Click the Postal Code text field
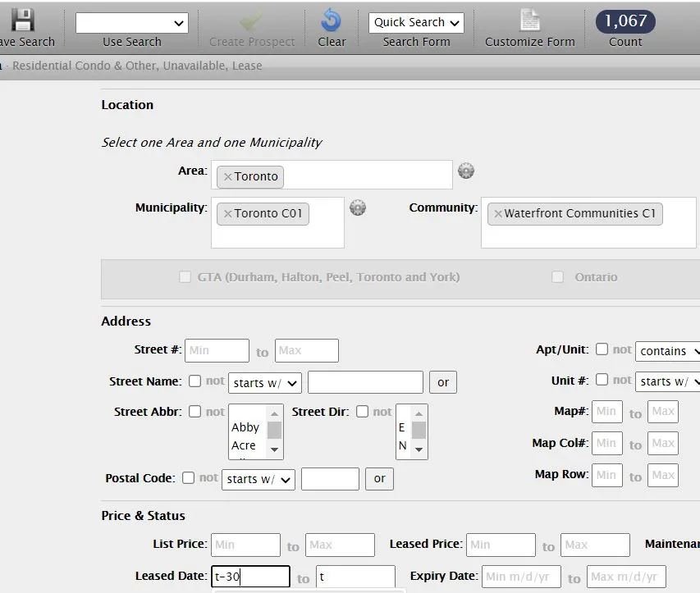This screenshot has height=593, width=700. (330, 479)
